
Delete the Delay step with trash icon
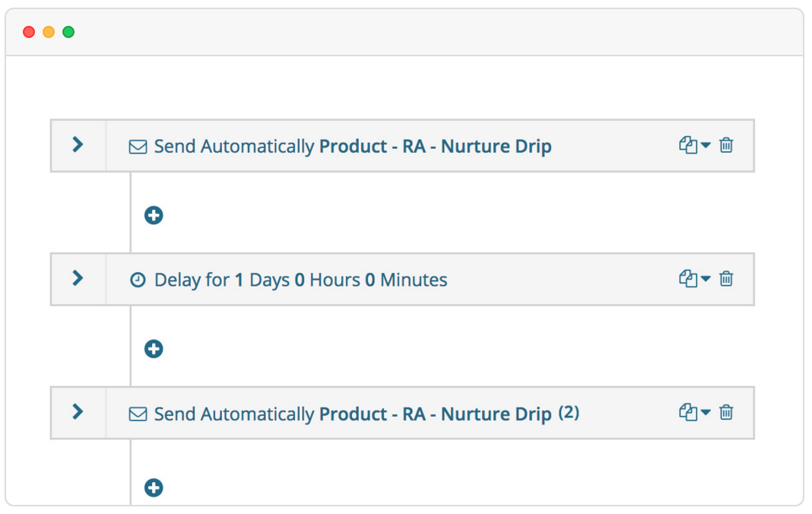tap(726, 279)
